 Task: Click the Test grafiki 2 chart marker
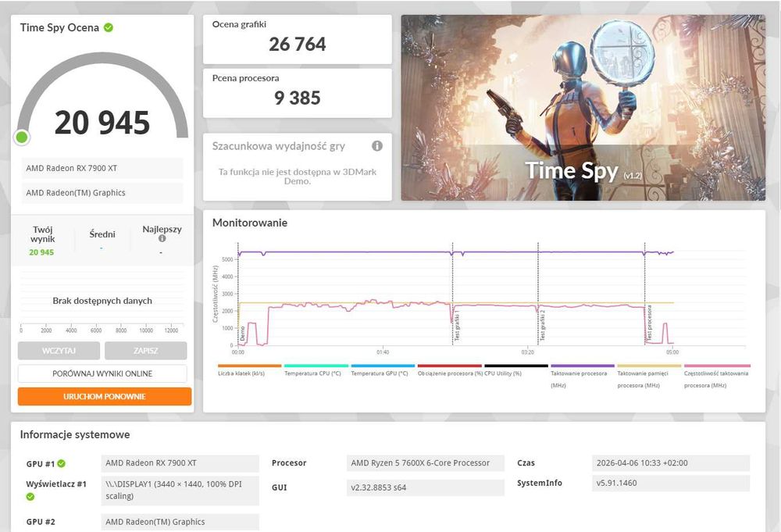(x=543, y=327)
